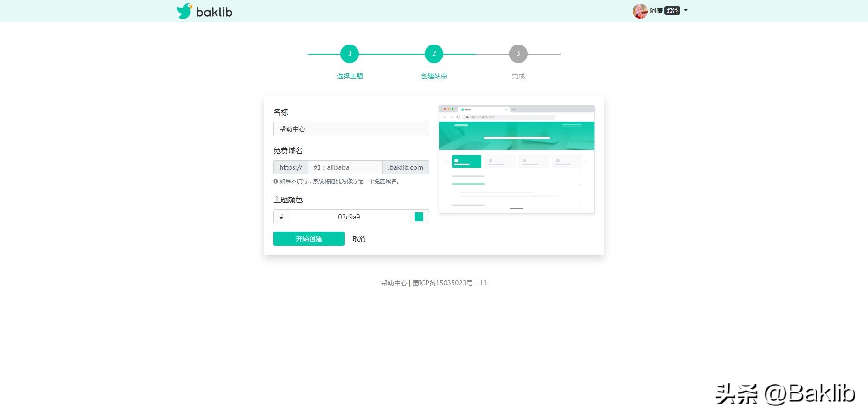The height and width of the screenshot is (418, 868).
Task: Switch to the 选择主题 step label
Action: click(x=349, y=76)
